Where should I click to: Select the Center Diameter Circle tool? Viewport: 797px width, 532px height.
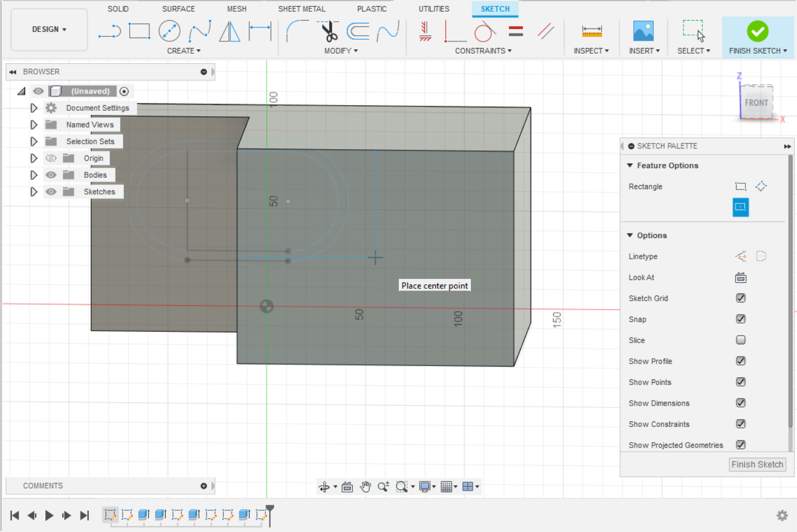pyautogui.click(x=169, y=31)
